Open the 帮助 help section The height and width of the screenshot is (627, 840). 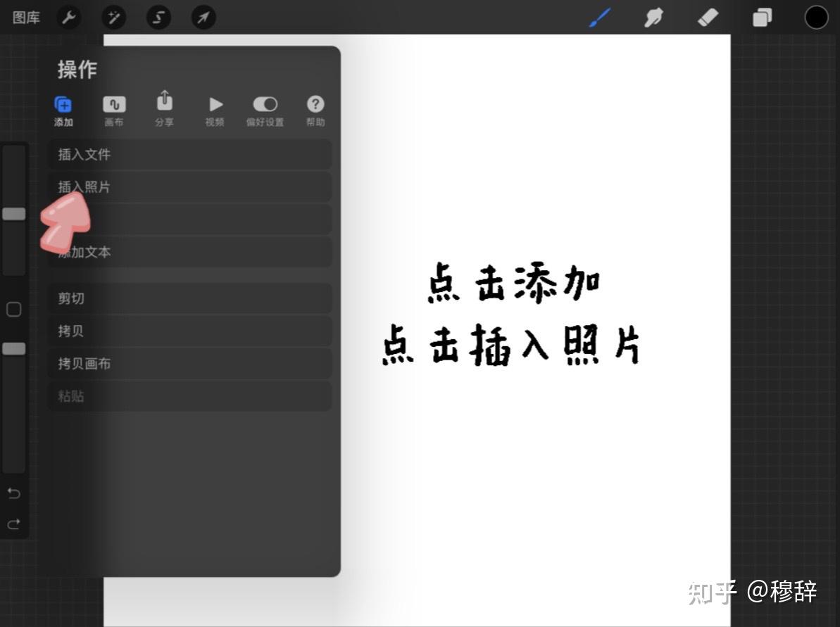coord(315,109)
